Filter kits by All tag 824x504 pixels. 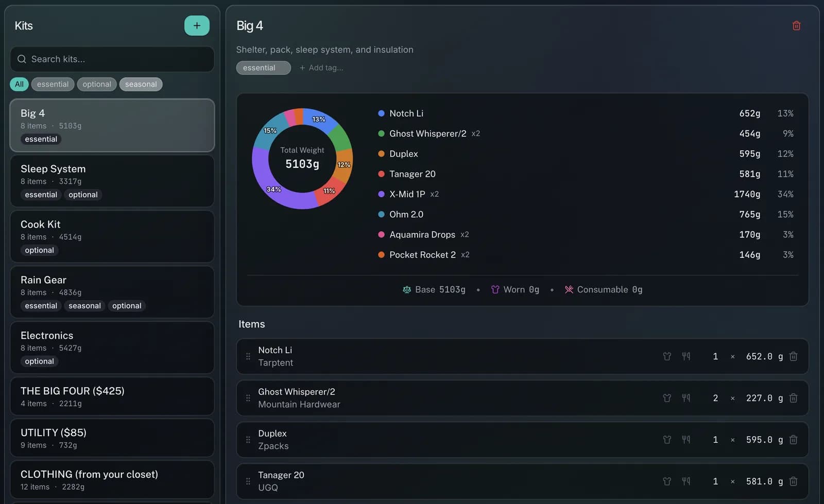tap(19, 84)
